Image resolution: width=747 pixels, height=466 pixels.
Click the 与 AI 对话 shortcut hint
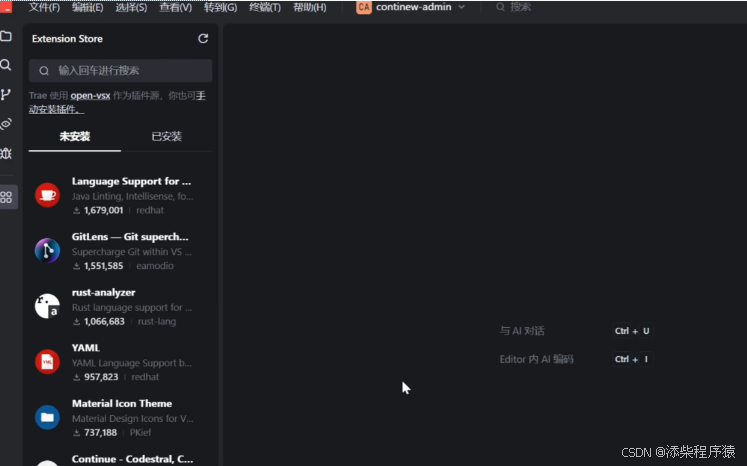coord(522,331)
